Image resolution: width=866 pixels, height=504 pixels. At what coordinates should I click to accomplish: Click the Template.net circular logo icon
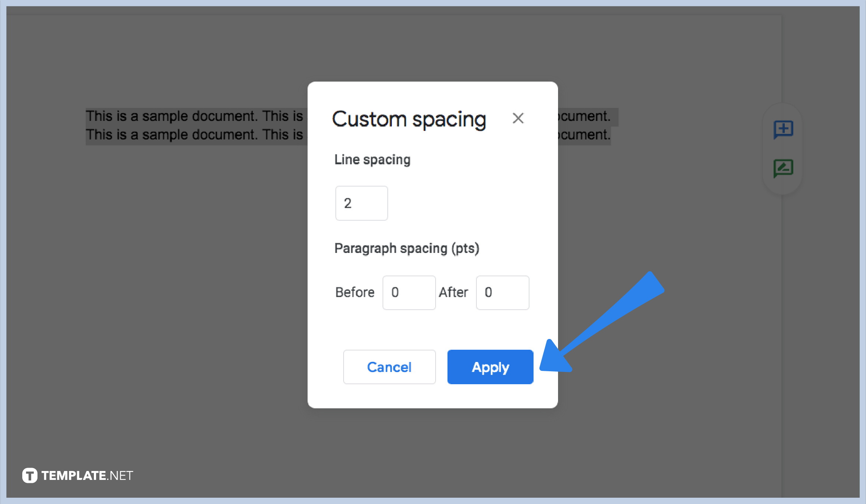tap(29, 475)
